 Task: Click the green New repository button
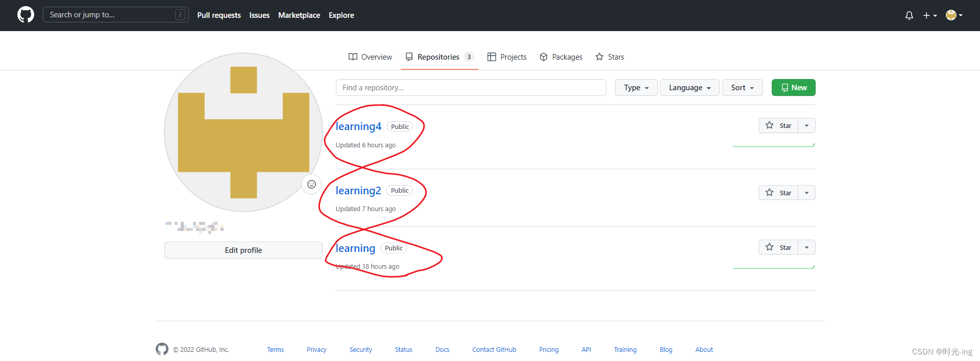click(793, 88)
